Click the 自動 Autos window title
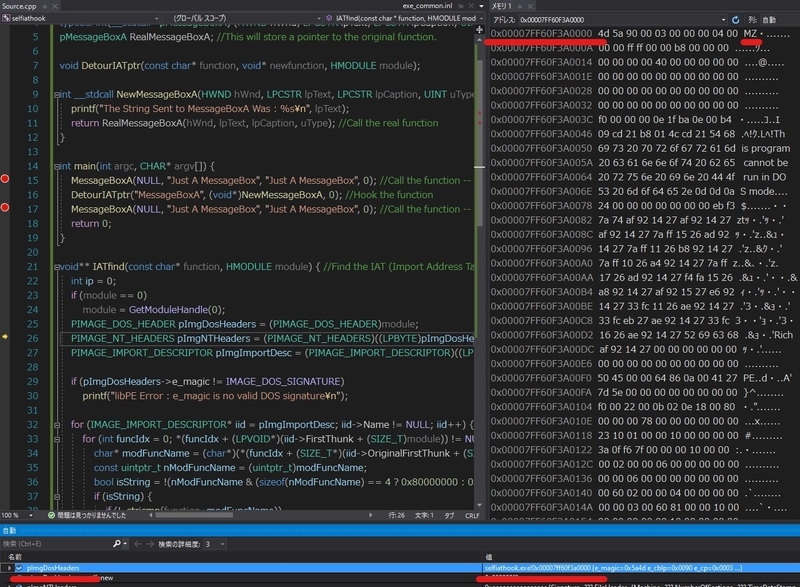 click(9, 530)
